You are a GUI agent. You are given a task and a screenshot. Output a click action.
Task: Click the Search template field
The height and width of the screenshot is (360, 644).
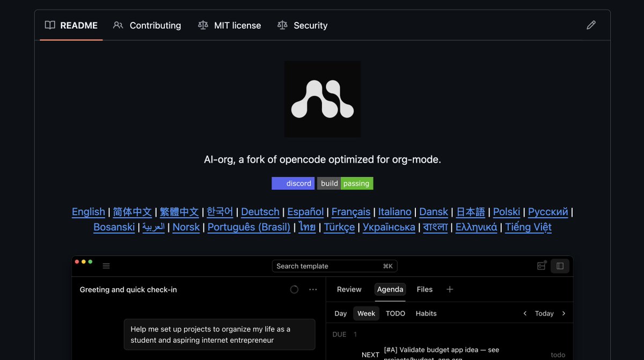click(335, 266)
